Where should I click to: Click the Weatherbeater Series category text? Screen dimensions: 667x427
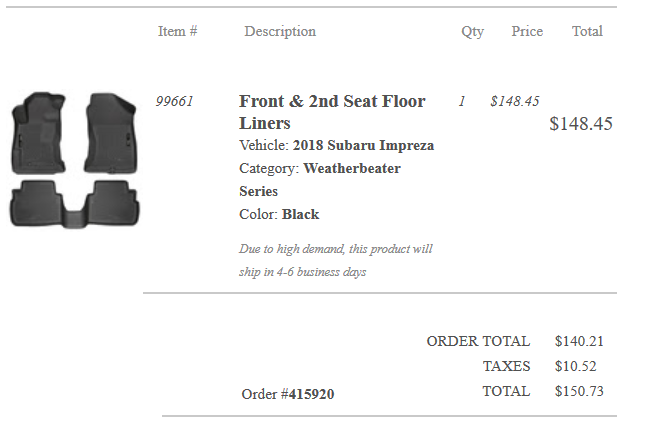(x=320, y=179)
